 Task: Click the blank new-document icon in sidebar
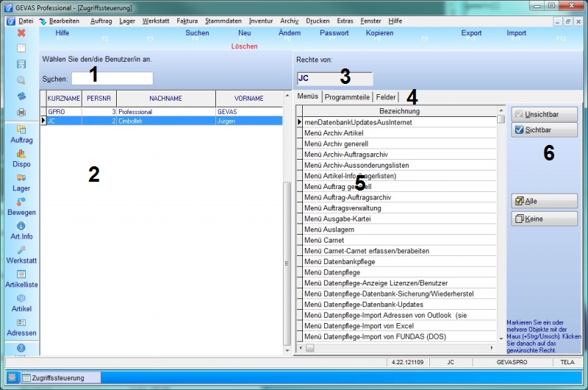[x=21, y=48]
